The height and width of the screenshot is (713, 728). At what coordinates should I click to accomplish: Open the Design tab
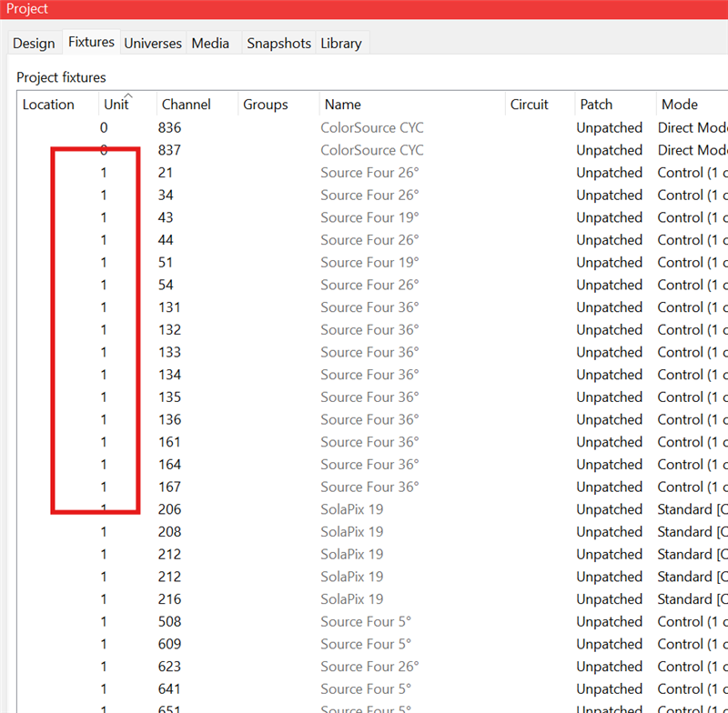tap(34, 44)
